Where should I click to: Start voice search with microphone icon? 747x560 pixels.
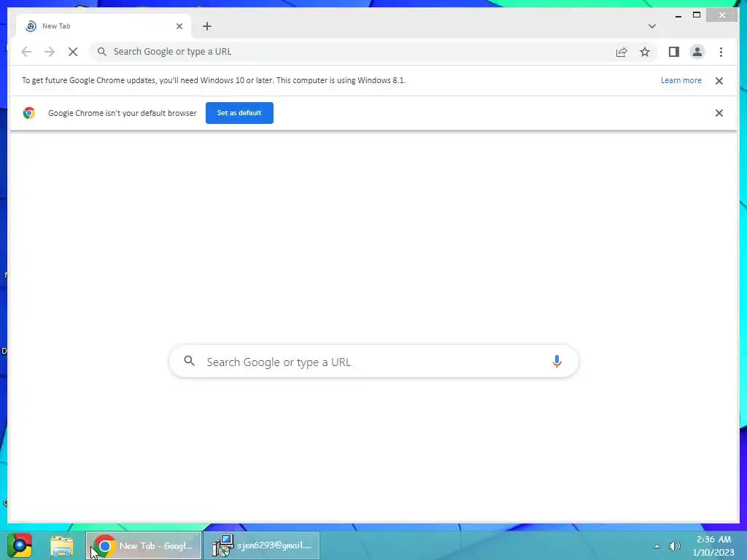[557, 362]
